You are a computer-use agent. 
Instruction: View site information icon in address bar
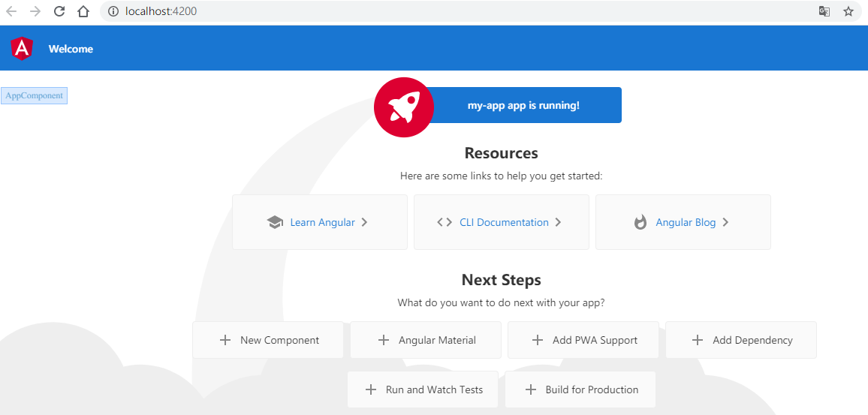pyautogui.click(x=113, y=11)
